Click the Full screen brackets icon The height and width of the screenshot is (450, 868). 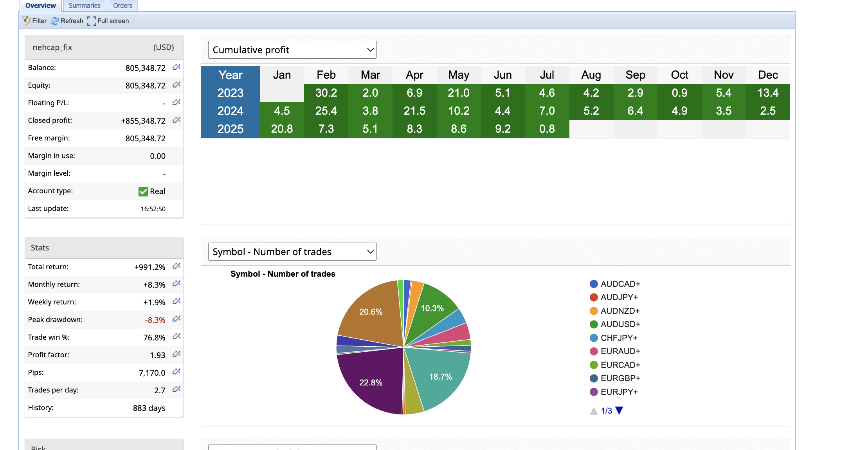pos(92,21)
